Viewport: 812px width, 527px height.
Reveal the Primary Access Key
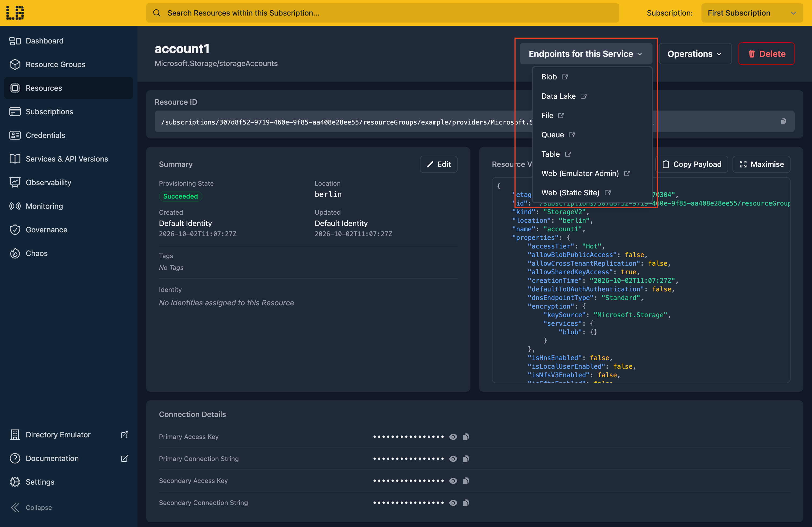[x=453, y=437]
